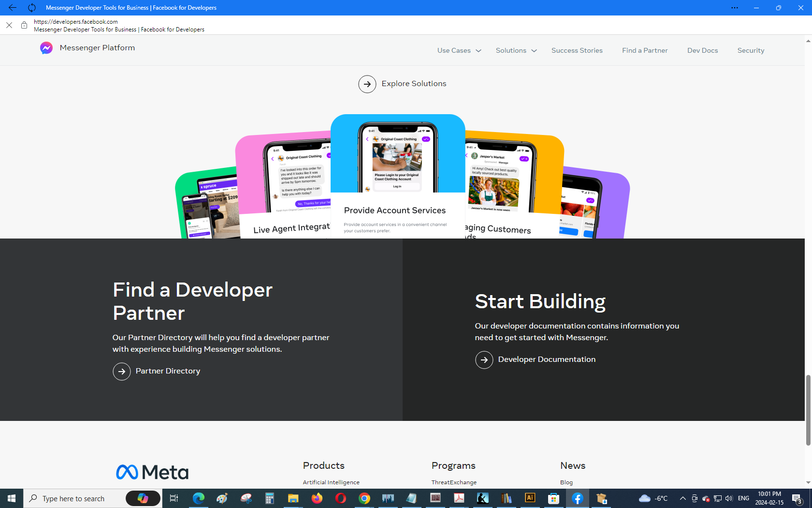This screenshot has width=812, height=508.
Task: Click the Partner Directory arrow icon
Action: tap(122, 372)
